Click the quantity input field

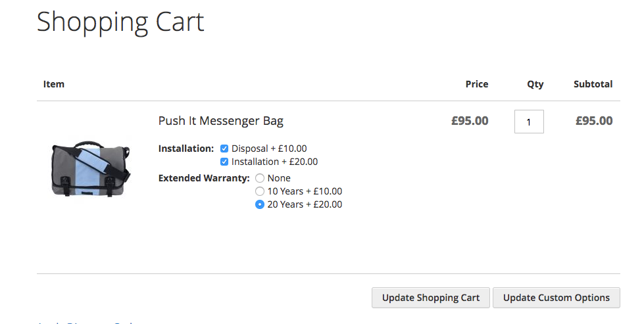(529, 122)
